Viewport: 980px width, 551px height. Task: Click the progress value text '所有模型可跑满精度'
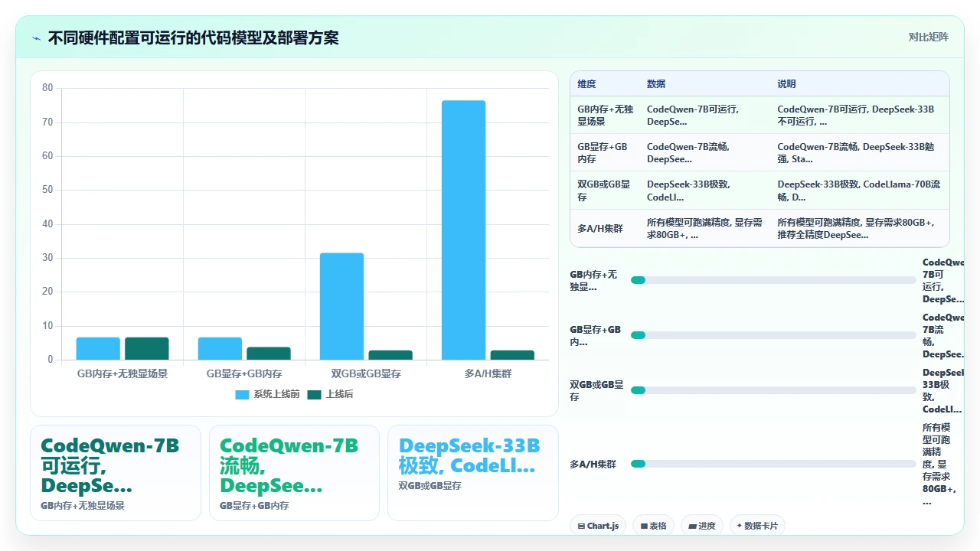point(939,464)
